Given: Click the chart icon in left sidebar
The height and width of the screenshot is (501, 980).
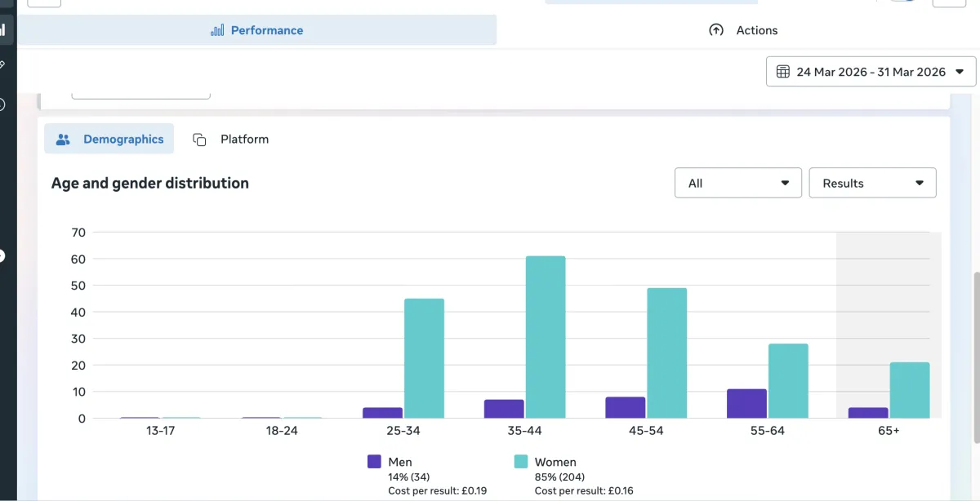Looking at the screenshot, I should coord(3,30).
